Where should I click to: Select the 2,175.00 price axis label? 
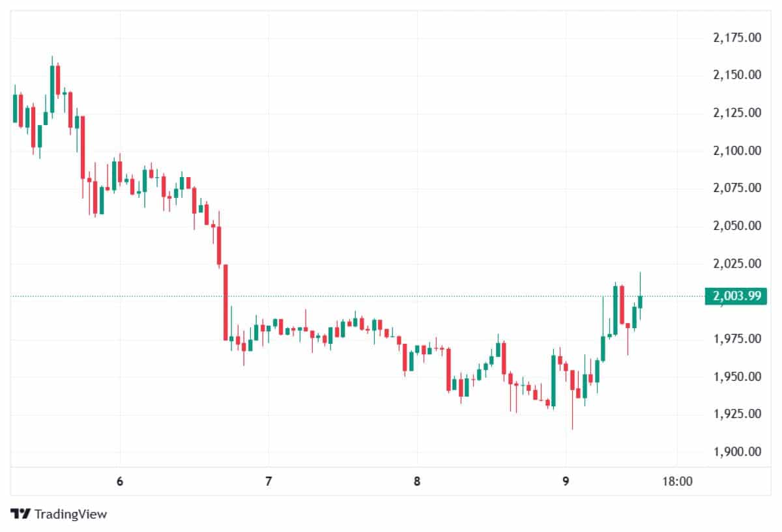click(737, 37)
